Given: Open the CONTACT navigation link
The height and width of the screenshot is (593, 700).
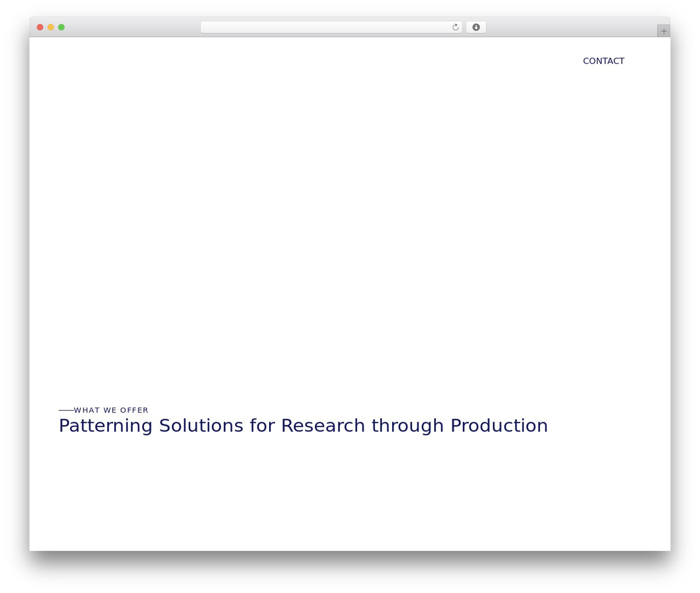Looking at the screenshot, I should coord(603,61).
